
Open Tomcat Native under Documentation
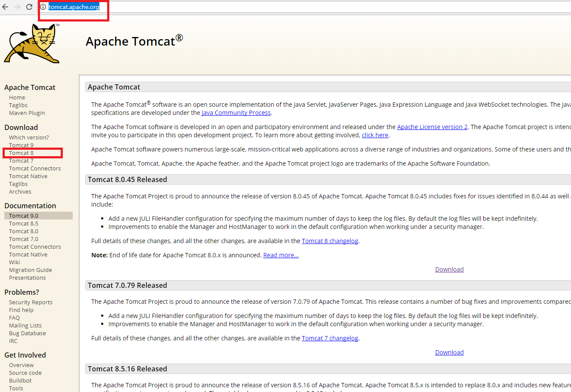(x=28, y=255)
